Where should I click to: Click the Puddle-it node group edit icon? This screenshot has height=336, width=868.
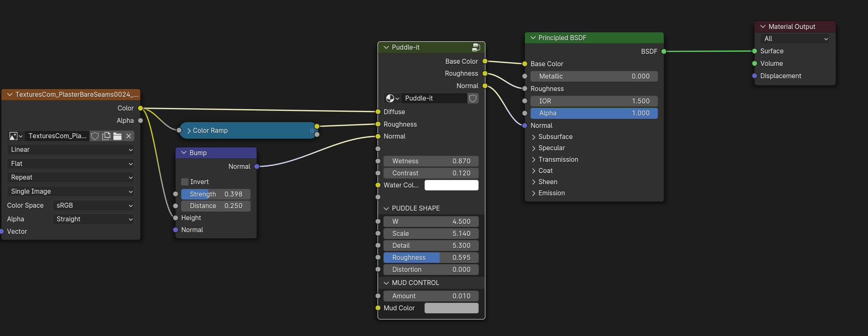tap(476, 47)
